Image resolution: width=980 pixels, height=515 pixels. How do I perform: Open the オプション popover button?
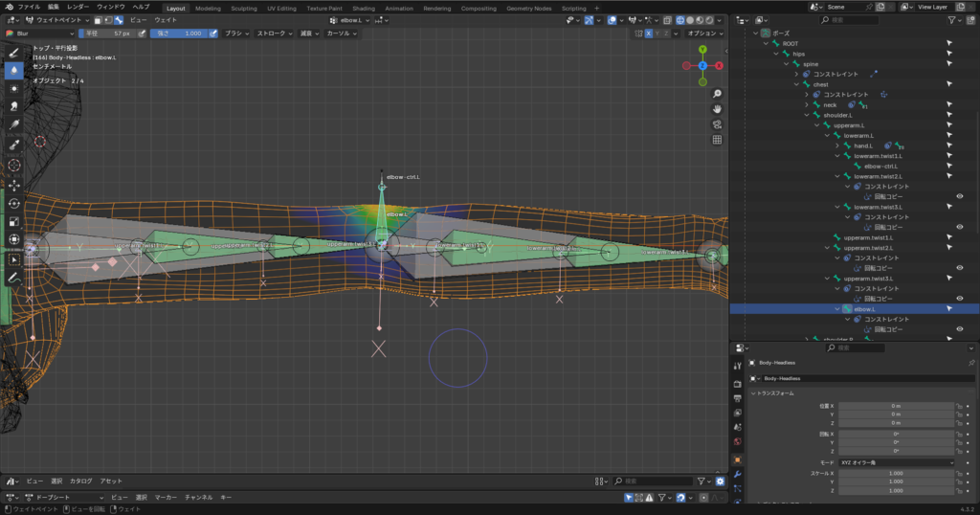pyautogui.click(x=706, y=34)
